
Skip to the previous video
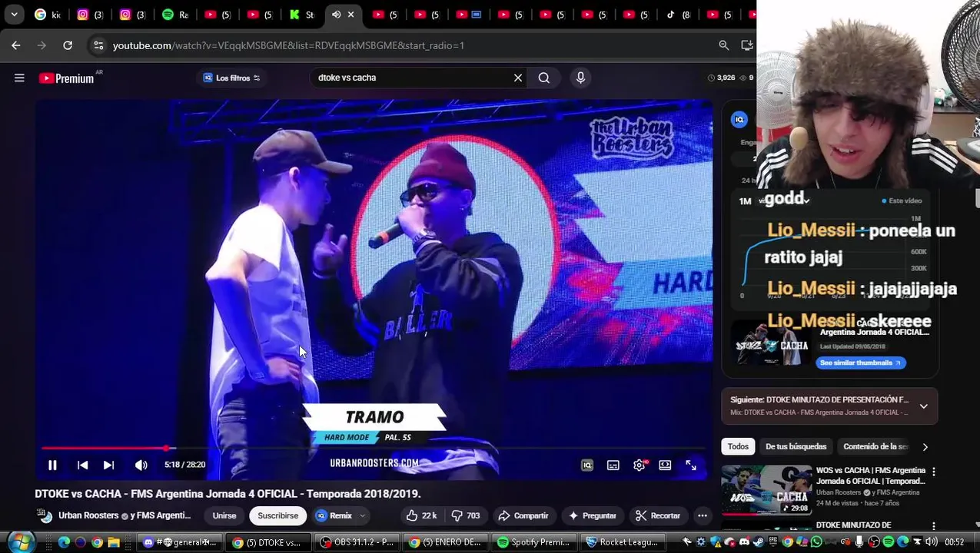(x=82, y=465)
